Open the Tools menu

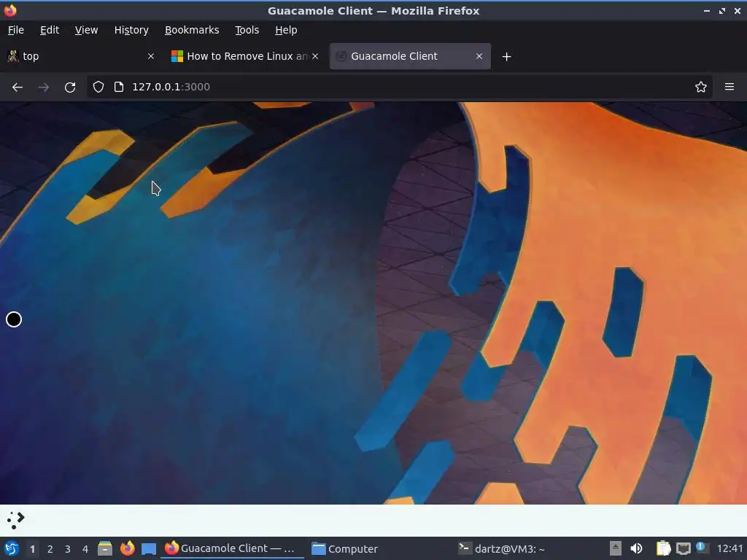247,30
